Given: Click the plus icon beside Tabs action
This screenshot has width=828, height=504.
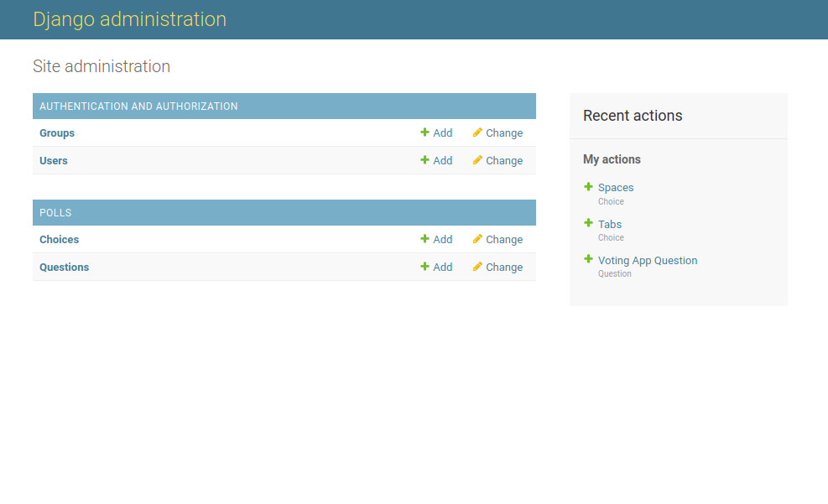Looking at the screenshot, I should (x=588, y=223).
